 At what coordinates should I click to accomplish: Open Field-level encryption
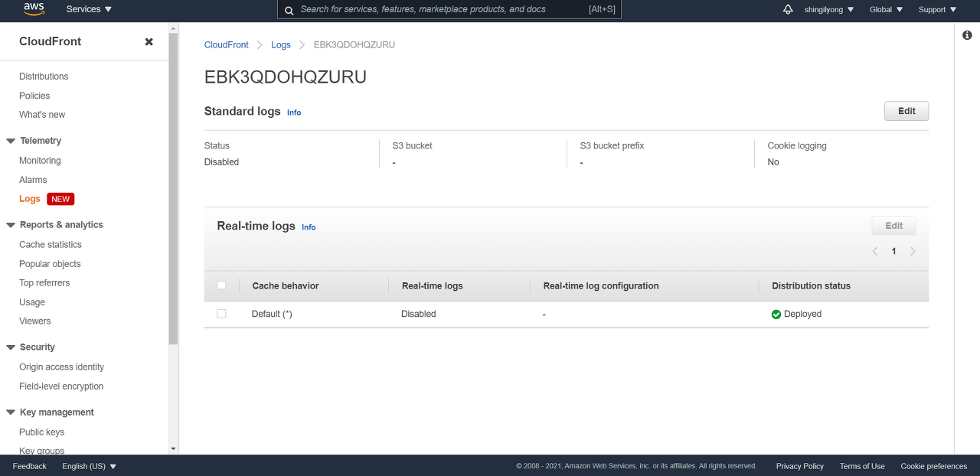pyautogui.click(x=61, y=386)
